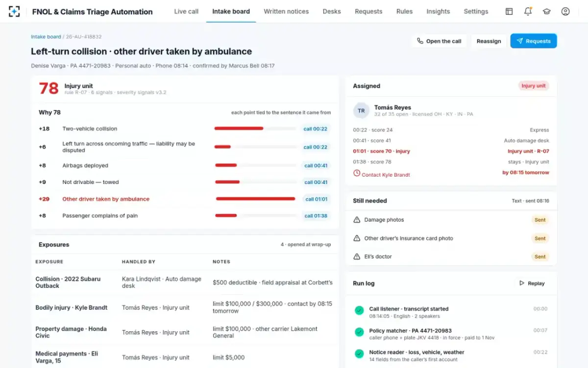Open the Contact Kyle Brandt link
This screenshot has width=588, height=368.
click(386, 175)
